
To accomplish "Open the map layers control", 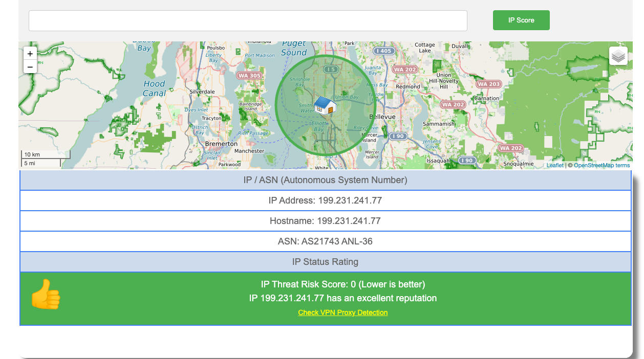I will click(x=618, y=56).
